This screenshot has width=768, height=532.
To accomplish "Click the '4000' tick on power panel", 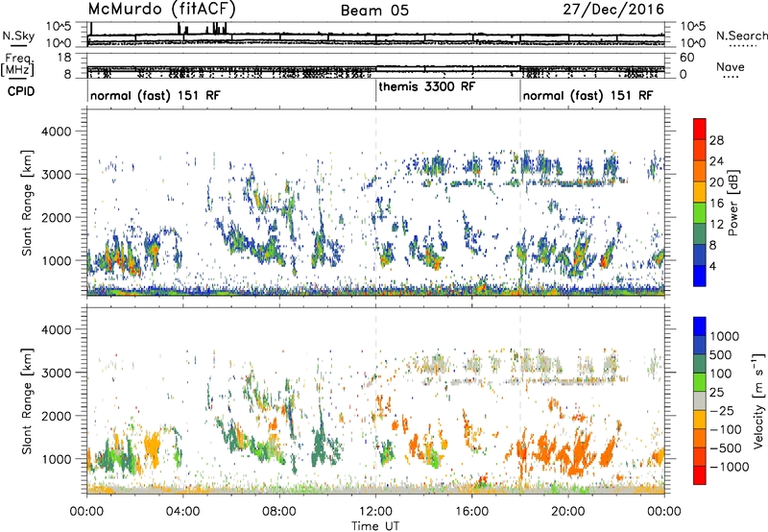I will point(56,132).
